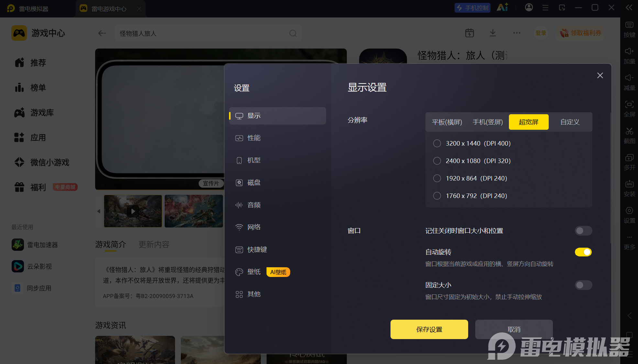This screenshot has width=638, height=364.
Task: Click the 取消 cancel button
Action: click(x=514, y=329)
